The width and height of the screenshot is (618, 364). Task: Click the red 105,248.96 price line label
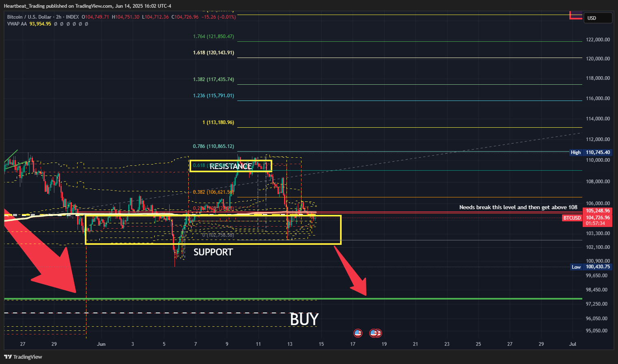597,211
